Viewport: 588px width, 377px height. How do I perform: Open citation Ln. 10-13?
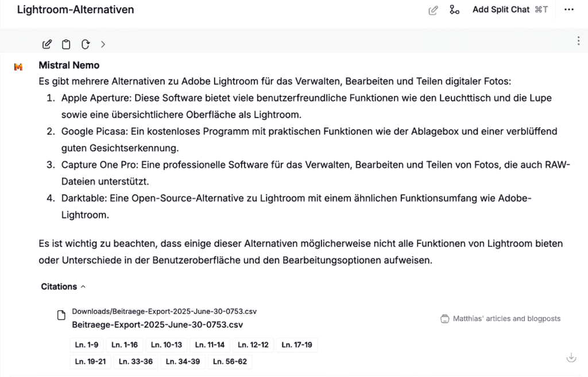tap(167, 345)
